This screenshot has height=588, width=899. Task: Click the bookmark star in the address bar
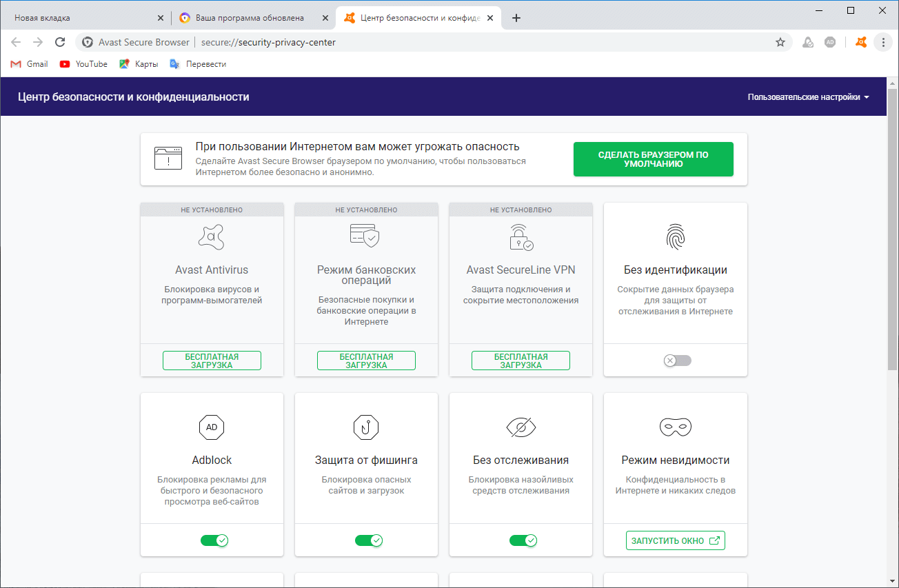click(780, 42)
